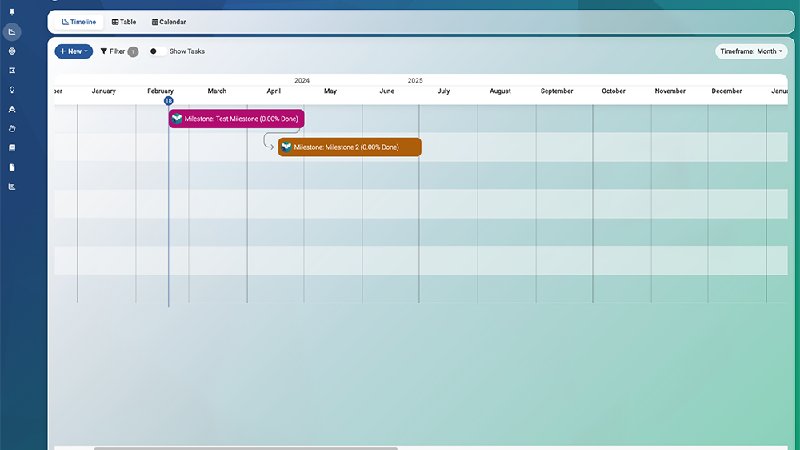This screenshot has height=450, width=800.
Task: Click the today marker on February
Action: (x=168, y=101)
